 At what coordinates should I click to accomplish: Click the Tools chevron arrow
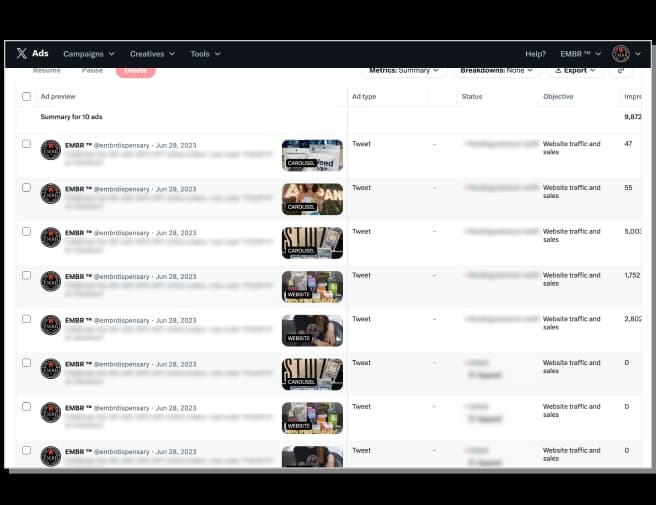tap(218, 54)
